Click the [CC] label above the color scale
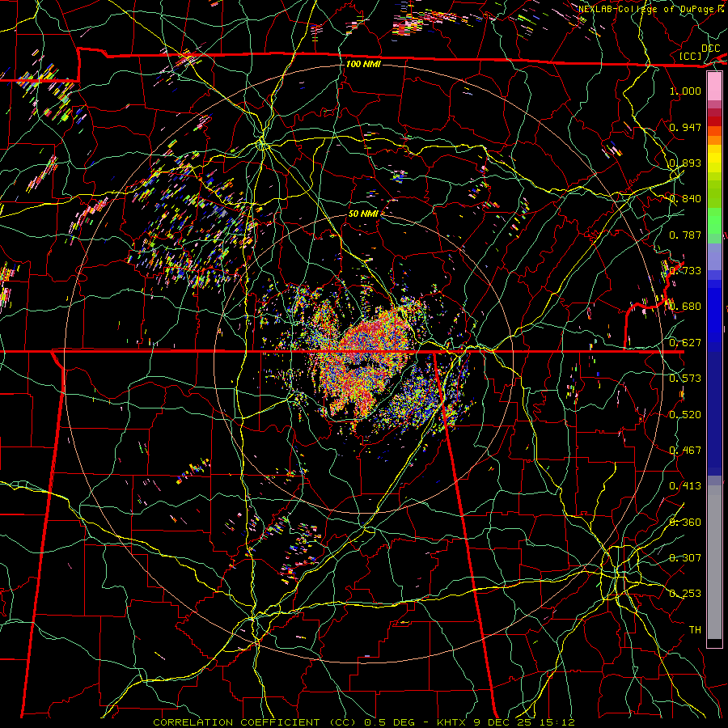Viewport: 728px width, 728px height. [x=691, y=56]
